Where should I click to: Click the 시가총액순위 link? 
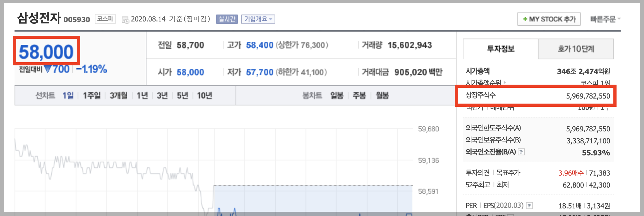pos(484,83)
